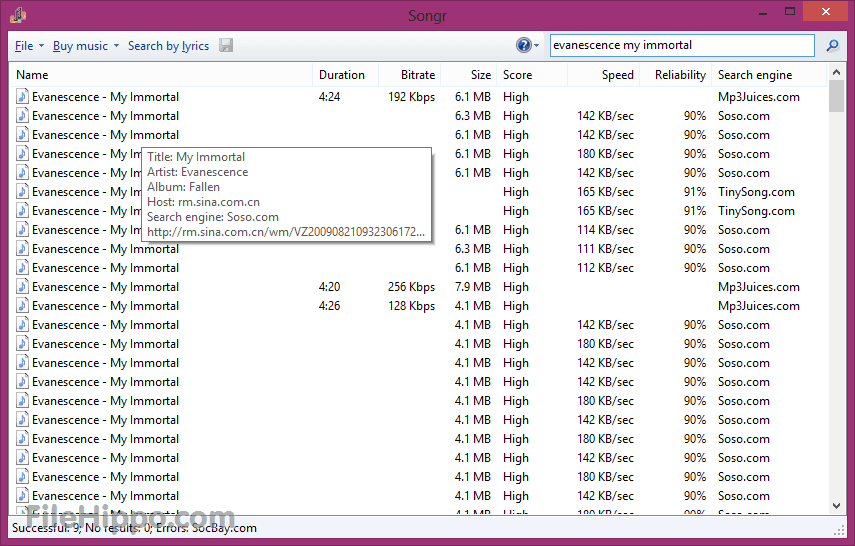Sort results by the Duration column
This screenshot has height=546, width=855.
[345, 75]
